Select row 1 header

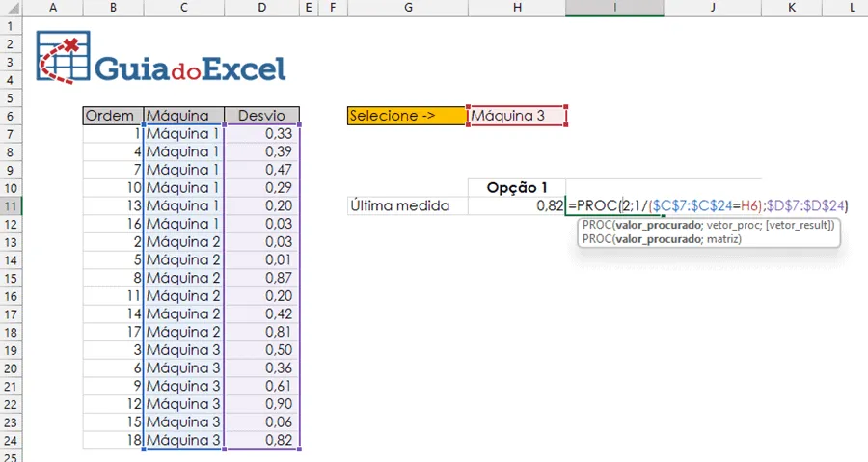click(11, 26)
